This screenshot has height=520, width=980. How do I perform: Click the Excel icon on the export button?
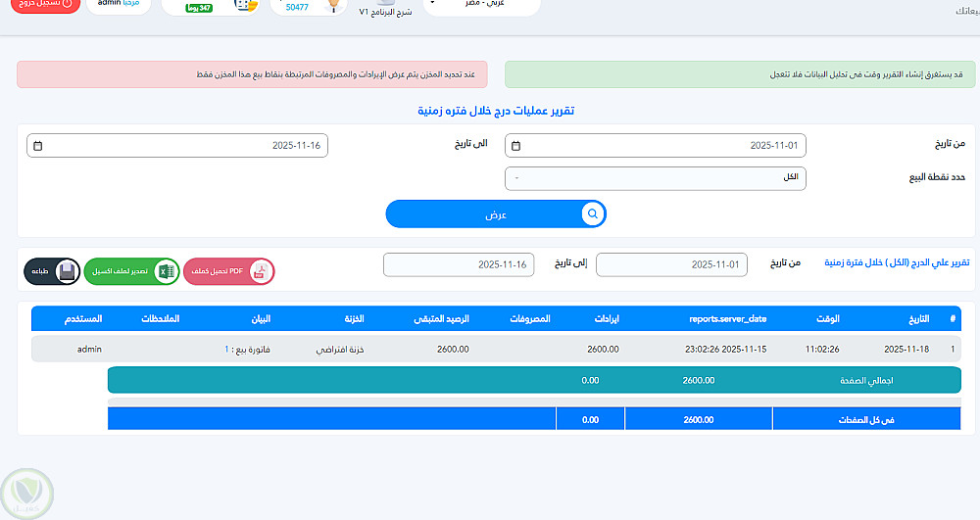pos(167,271)
